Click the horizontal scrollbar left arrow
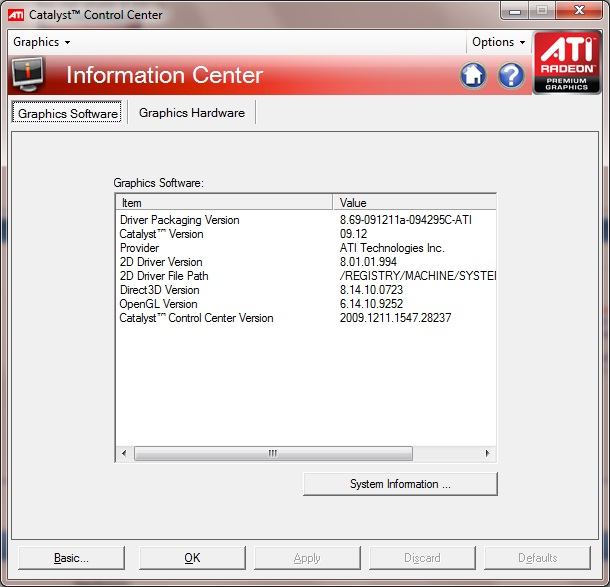The height and width of the screenshot is (587, 610). coord(124,453)
